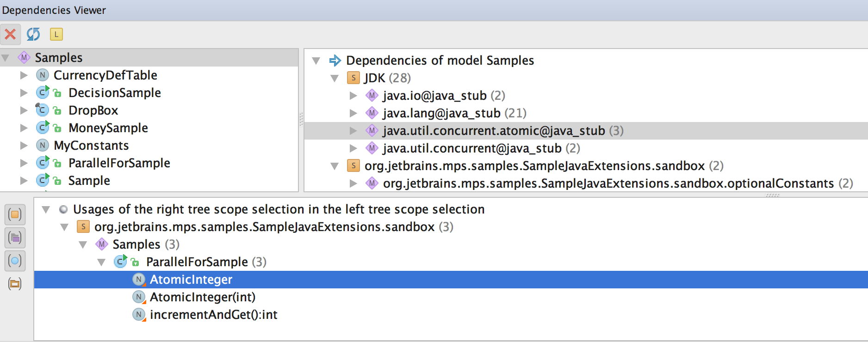
Task: Collapse the JDK dependencies node
Action: [335, 78]
